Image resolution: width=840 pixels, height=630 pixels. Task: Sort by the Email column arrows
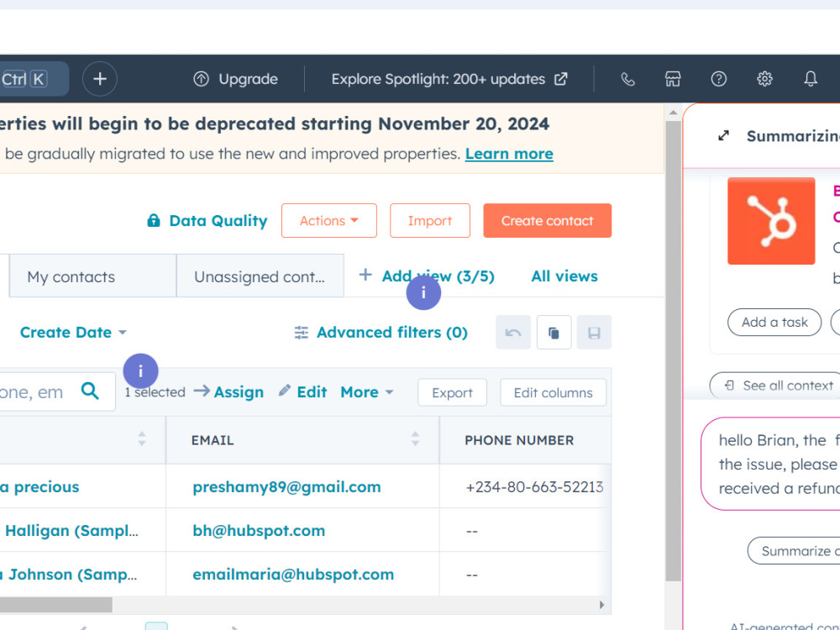click(x=415, y=438)
